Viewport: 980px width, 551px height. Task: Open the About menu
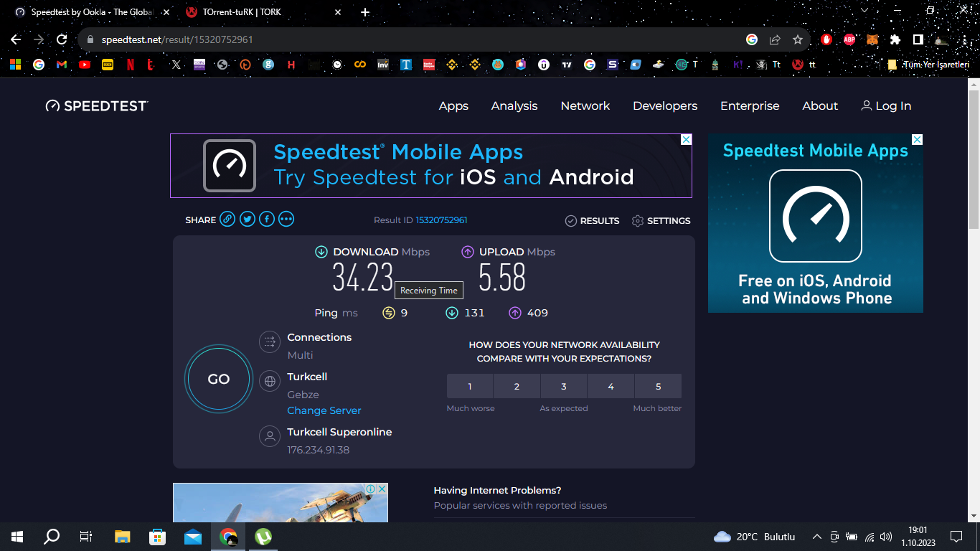(x=820, y=105)
